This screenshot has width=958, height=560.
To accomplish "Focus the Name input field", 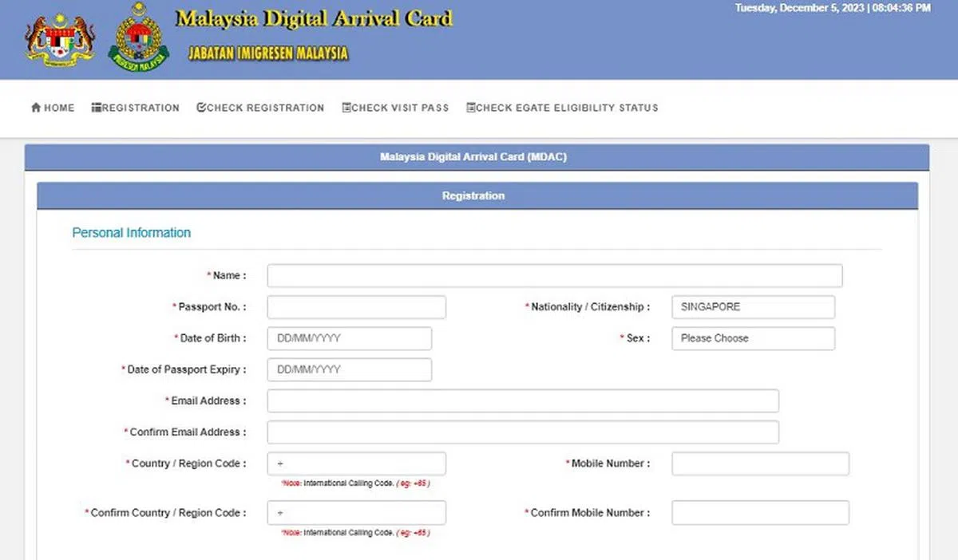I will (x=554, y=276).
